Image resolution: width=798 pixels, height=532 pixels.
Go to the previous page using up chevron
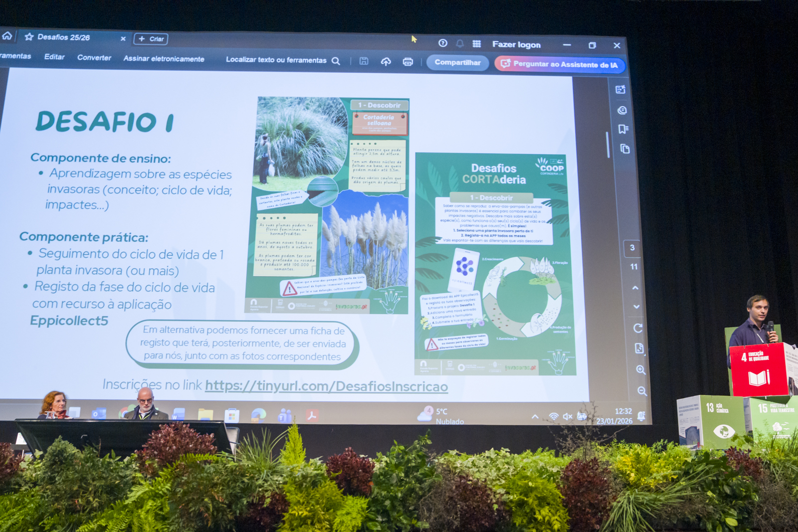(635, 288)
